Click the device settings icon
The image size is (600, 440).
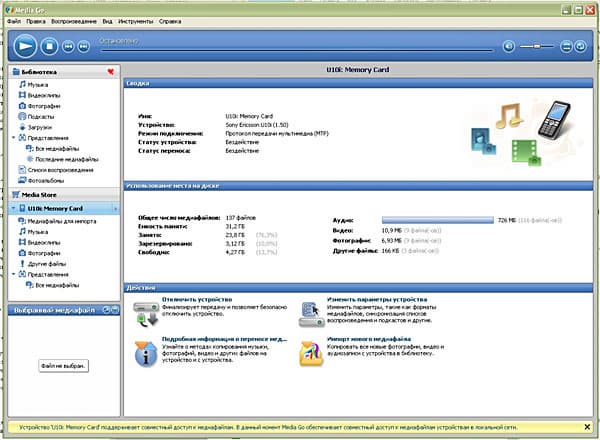(x=311, y=315)
